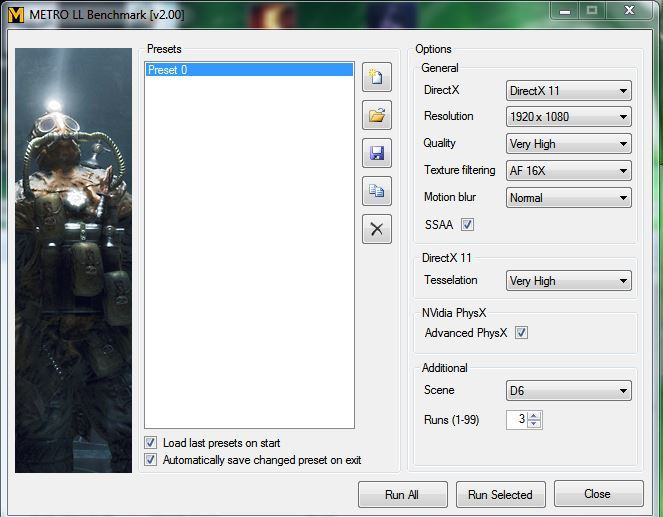Expand the Resolution dropdown showing 1920 x 1080
Screen dimensions: 663x517
pyautogui.click(x=569, y=117)
